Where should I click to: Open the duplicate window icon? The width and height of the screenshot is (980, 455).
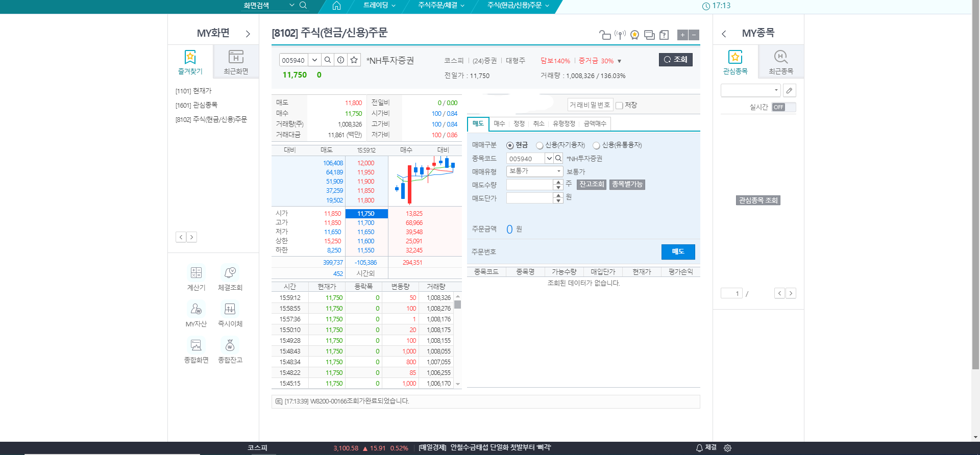tap(649, 35)
